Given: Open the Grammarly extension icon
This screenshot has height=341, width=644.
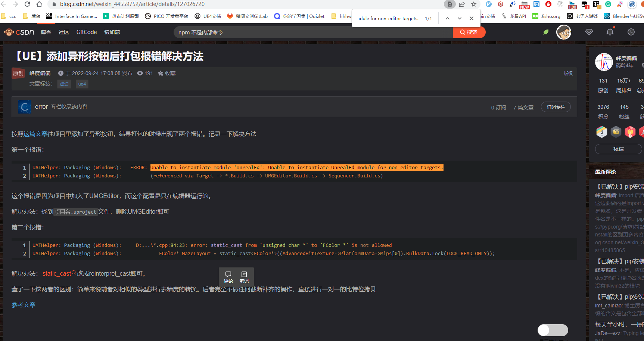Looking at the screenshot, I should coord(608,4).
